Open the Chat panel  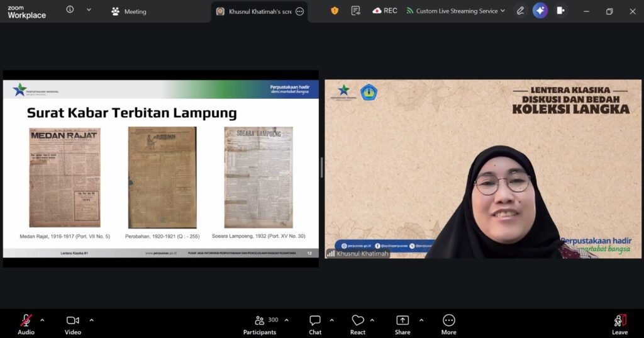click(315, 324)
